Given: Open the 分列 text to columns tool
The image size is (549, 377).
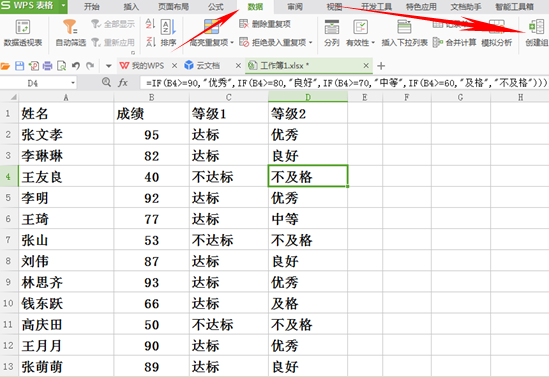Looking at the screenshot, I should click(332, 33).
